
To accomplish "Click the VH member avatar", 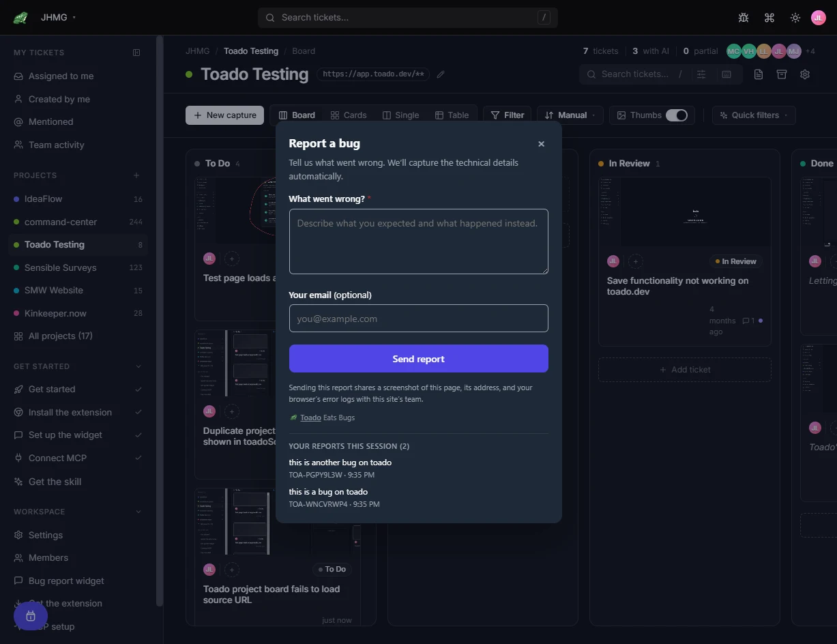I will click(x=749, y=51).
